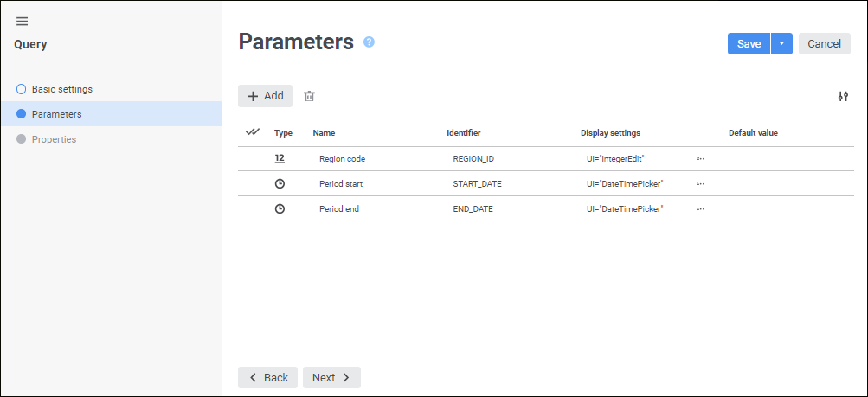Screen dimensions: 868x397
Task: Toggle select-all double checkmark in header
Action: tap(253, 132)
